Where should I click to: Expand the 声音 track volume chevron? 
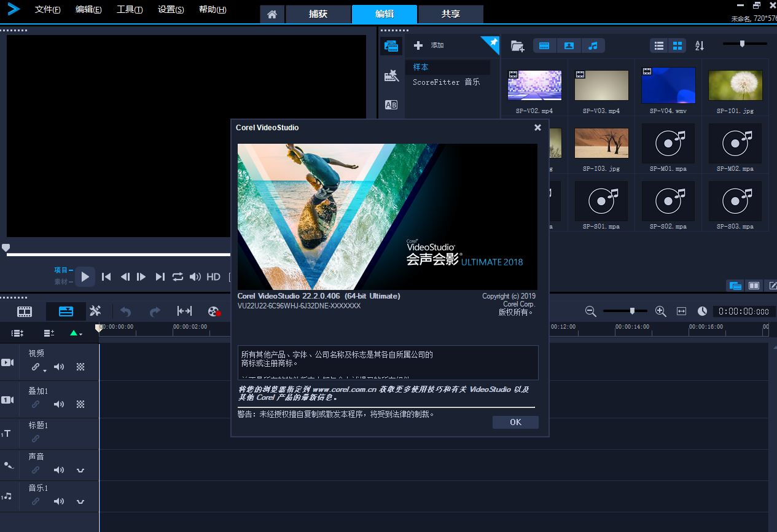(x=80, y=470)
